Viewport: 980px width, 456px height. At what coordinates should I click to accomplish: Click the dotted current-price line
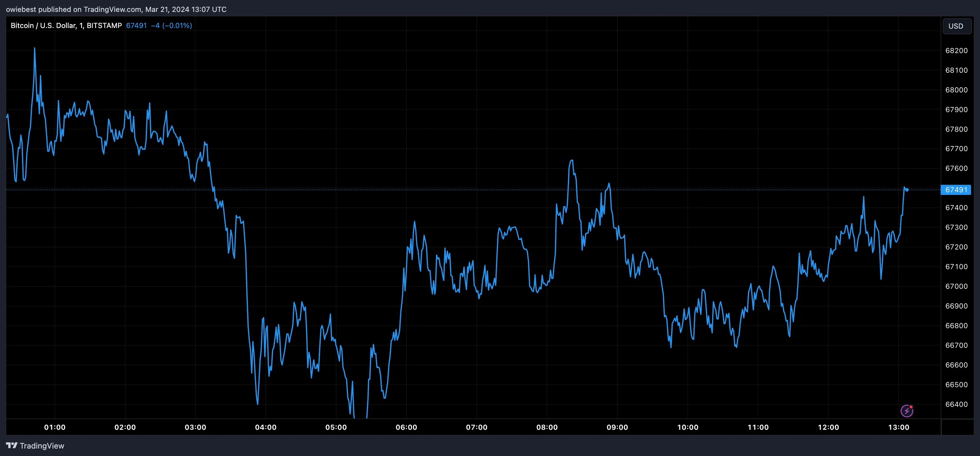457,190
